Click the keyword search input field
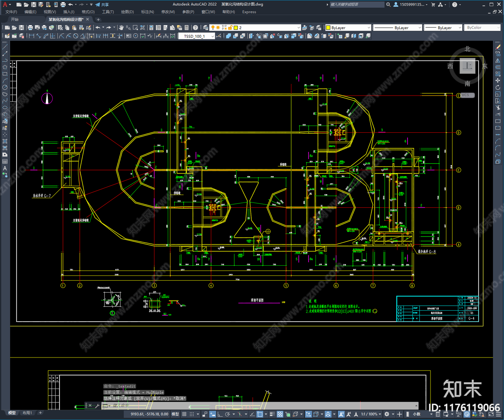This screenshot has width=504, height=420. point(357,4)
